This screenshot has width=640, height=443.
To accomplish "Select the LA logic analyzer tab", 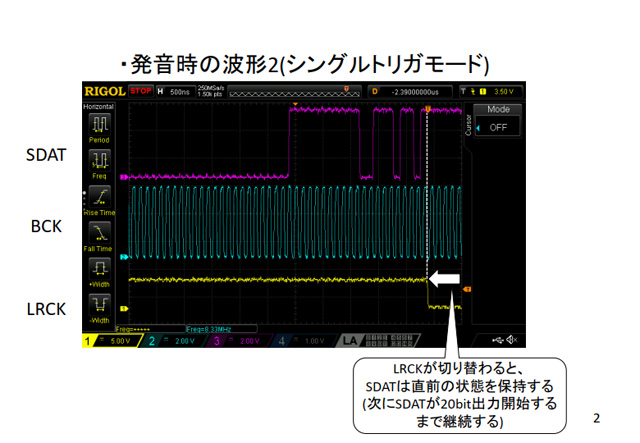I will pyautogui.click(x=351, y=341).
